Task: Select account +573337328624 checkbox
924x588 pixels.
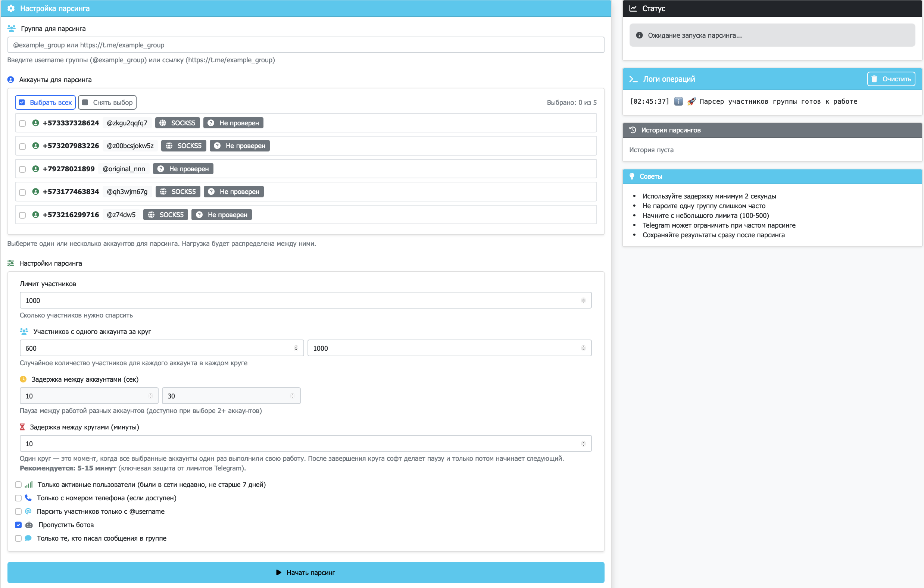Action: pyautogui.click(x=22, y=123)
